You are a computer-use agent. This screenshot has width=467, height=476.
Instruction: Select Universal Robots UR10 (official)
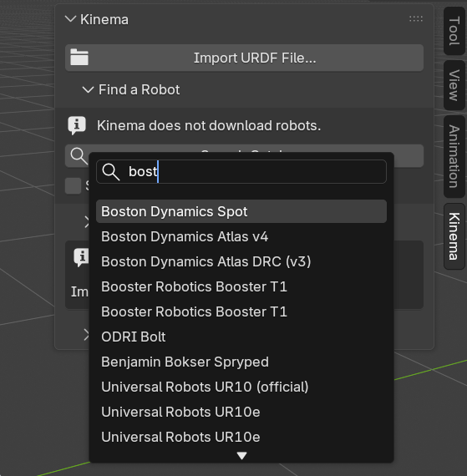click(241, 387)
